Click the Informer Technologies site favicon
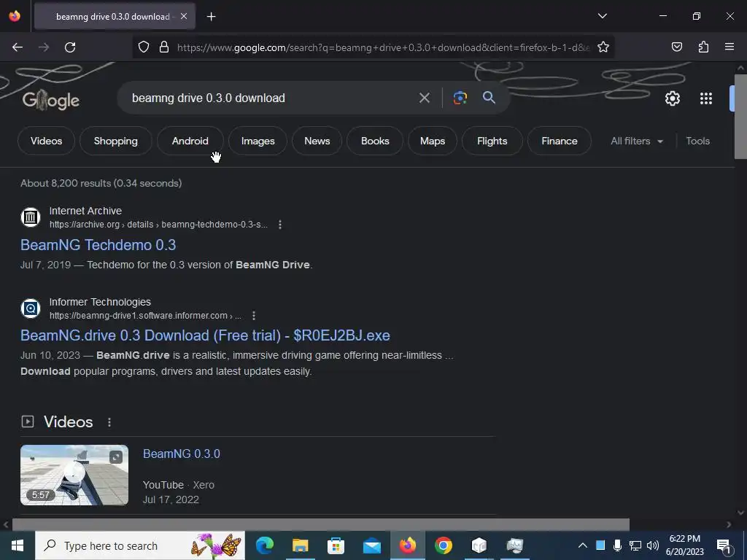Viewport: 747px width, 560px height. point(31,308)
